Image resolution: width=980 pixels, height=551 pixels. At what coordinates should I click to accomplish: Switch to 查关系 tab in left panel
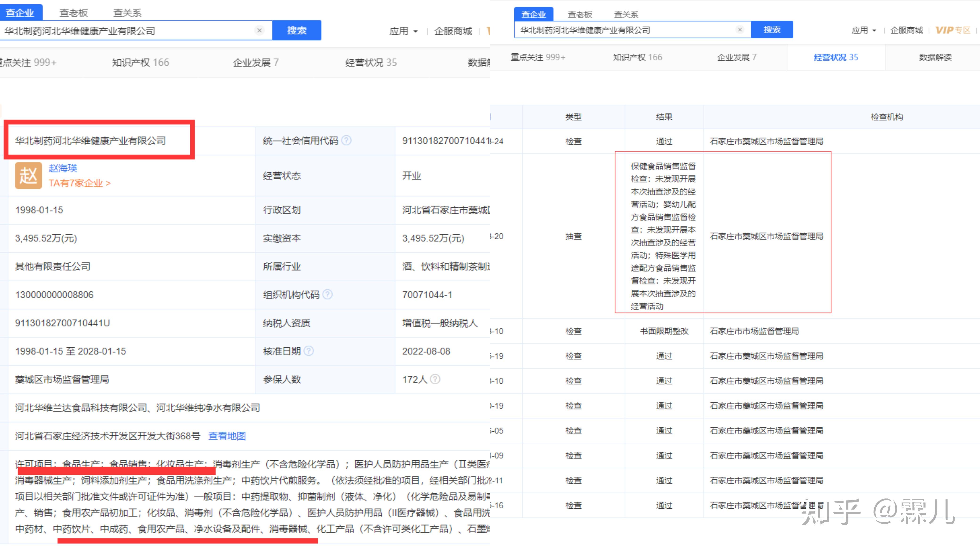[127, 13]
